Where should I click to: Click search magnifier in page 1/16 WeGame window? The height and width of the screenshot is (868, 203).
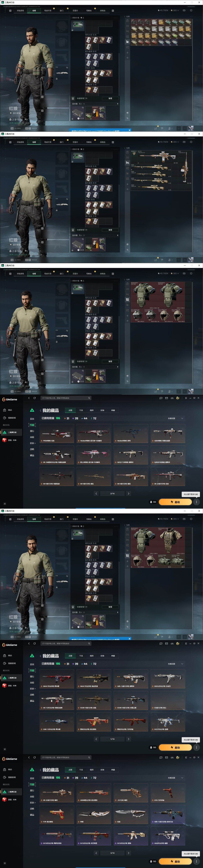(x=89, y=644)
